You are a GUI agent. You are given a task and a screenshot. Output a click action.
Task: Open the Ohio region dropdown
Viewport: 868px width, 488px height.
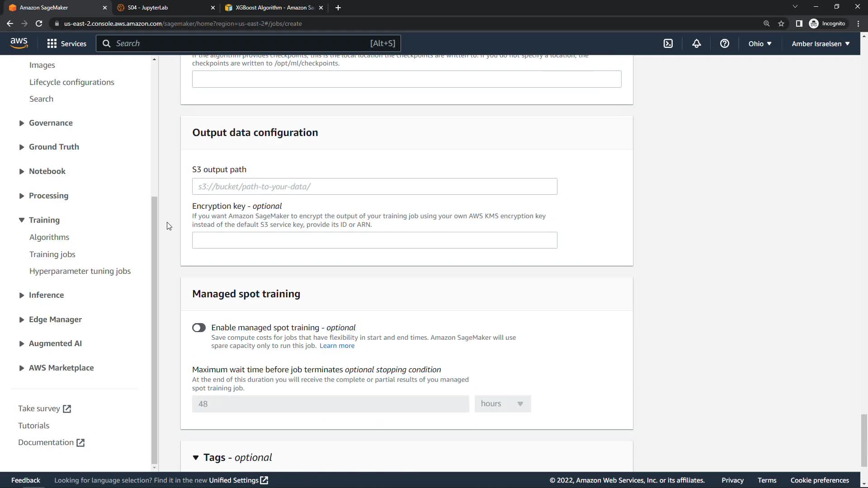pyautogui.click(x=759, y=43)
